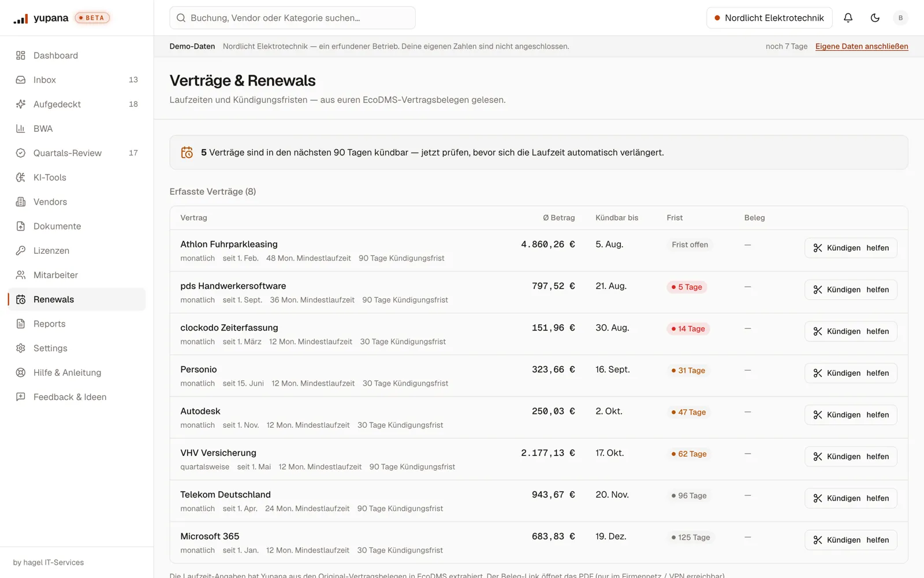The height and width of the screenshot is (578, 924).
Task: Open the Nordlicht Elektrotechnik company switcher
Action: 769,18
